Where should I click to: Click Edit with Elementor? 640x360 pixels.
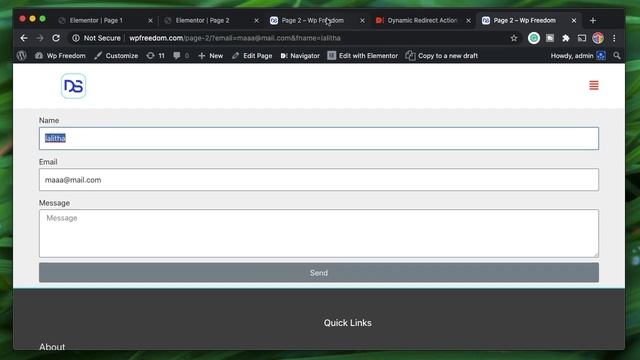point(362,56)
